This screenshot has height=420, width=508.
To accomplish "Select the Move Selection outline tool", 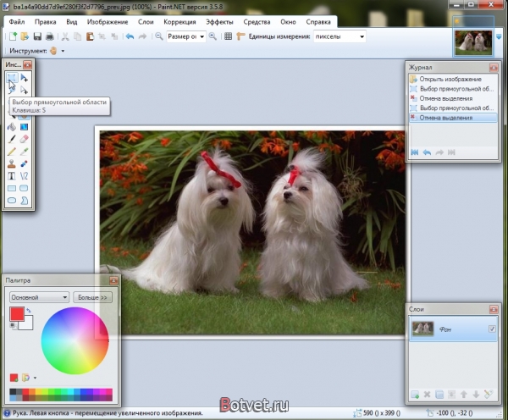I will 25,90.
